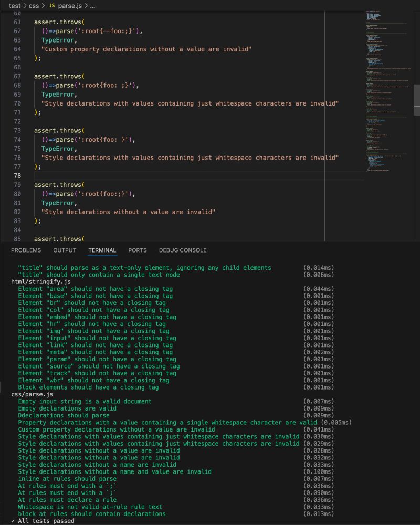Switch to the OUTPUT panel tab
The width and height of the screenshot is (420, 525).
[65, 250]
